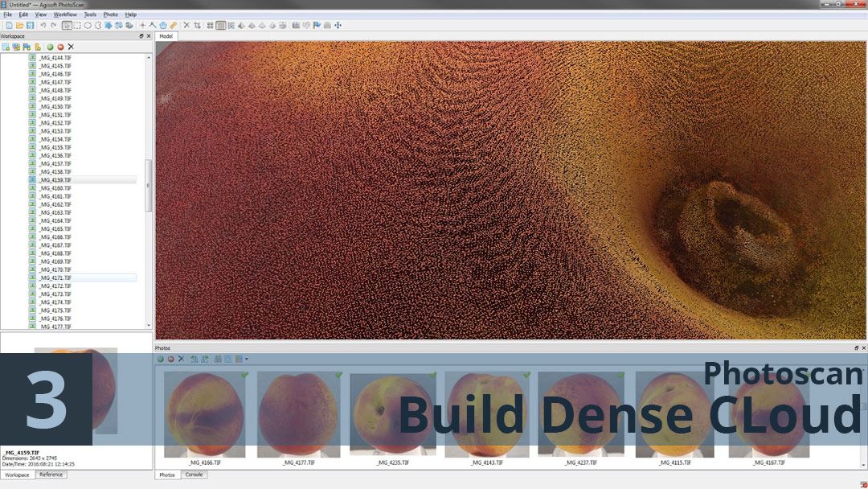Click the green Enable Items icon in Workspace
The width and height of the screenshot is (868, 489).
[50, 47]
